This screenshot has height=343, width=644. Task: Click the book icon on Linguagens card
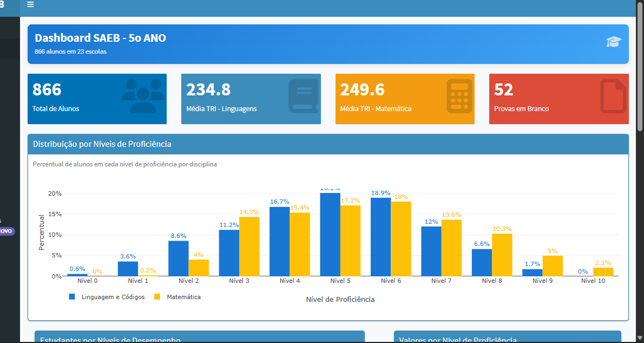point(304,96)
